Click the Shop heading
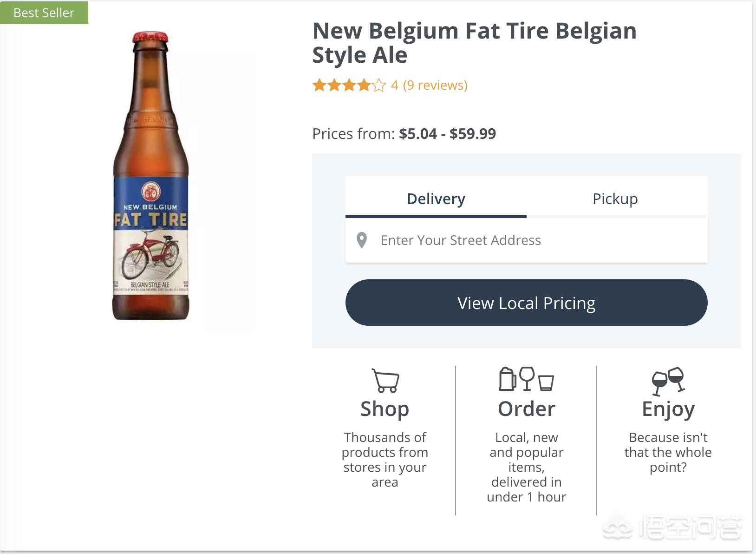Screen dimensions: 756x554 tap(385, 409)
